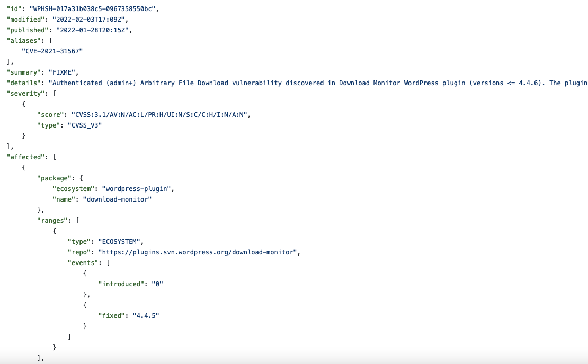Click the summary value "FIXME"
The height and width of the screenshot is (364, 588).
click(62, 72)
